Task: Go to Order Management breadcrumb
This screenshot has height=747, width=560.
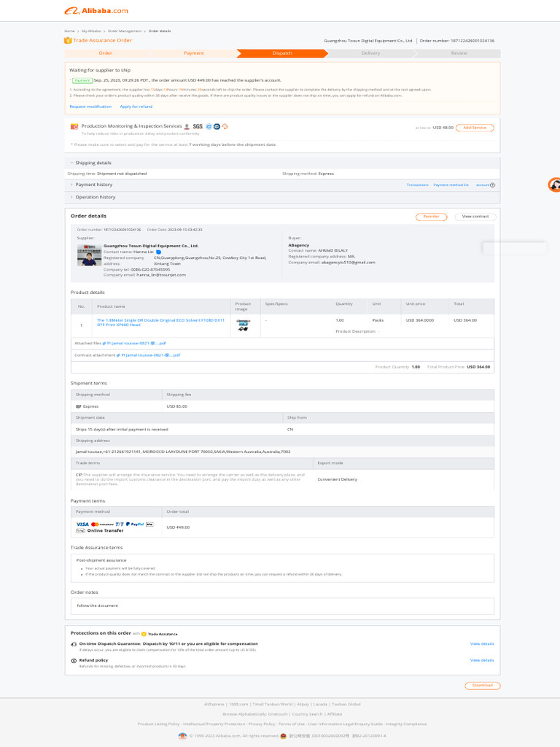Action: (x=125, y=31)
